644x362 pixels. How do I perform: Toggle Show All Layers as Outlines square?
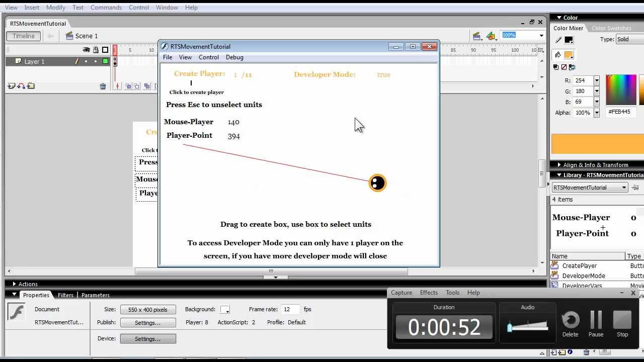click(105, 50)
